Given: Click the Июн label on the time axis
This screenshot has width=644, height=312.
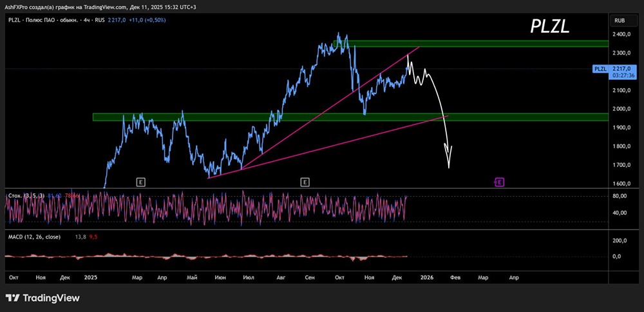Looking at the screenshot, I should (220, 278).
